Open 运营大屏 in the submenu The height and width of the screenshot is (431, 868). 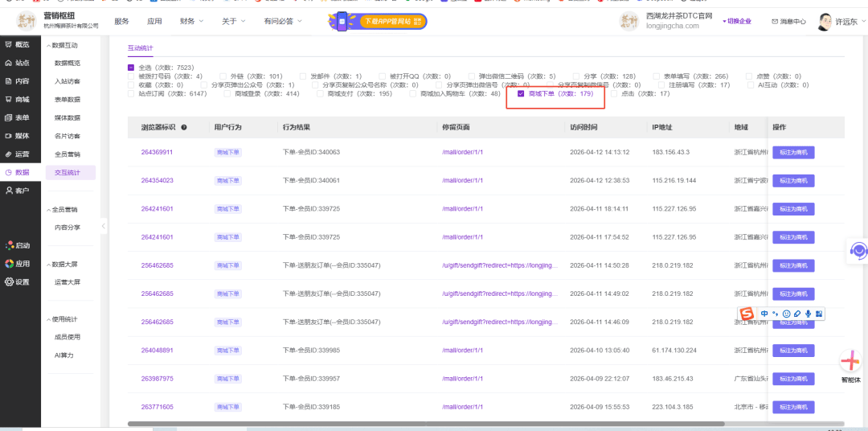(x=68, y=282)
